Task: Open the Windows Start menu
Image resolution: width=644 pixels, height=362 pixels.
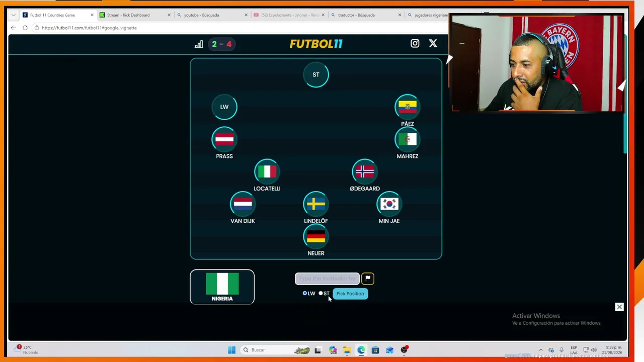Action: [x=231, y=350]
